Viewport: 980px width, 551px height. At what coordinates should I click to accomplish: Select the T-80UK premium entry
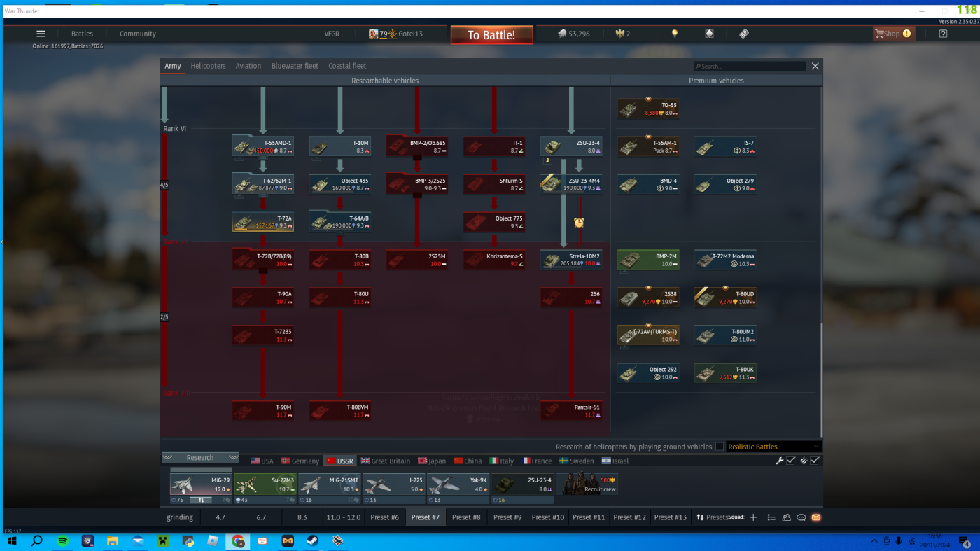(725, 372)
